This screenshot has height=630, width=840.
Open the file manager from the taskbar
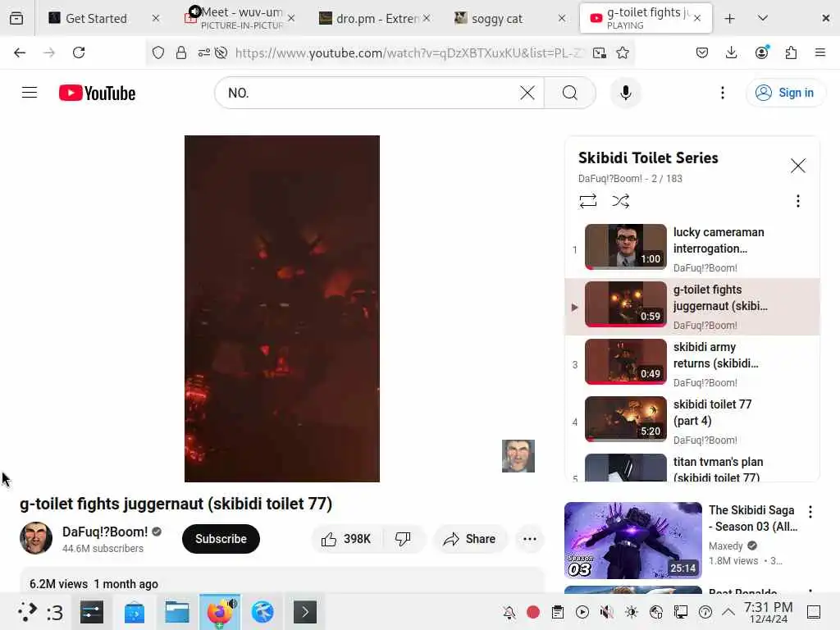(177, 612)
